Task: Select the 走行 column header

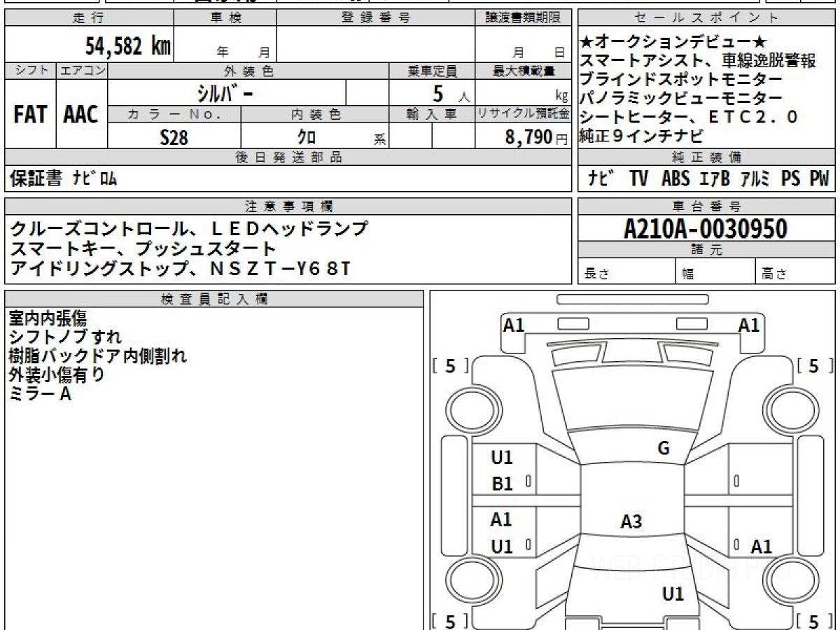Action: (x=88, y=18)
